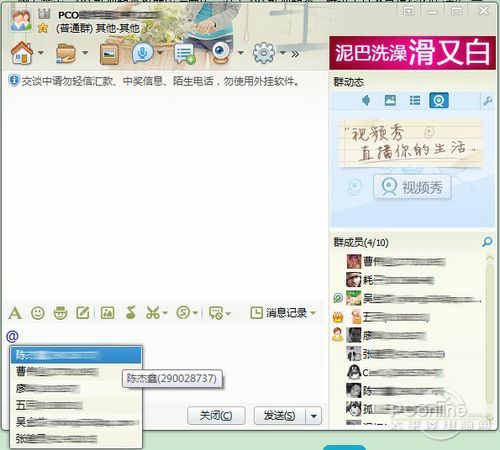This screenshot has width=500, height=450.
Task: Open the message block settings chat icon
Action: 216,313
